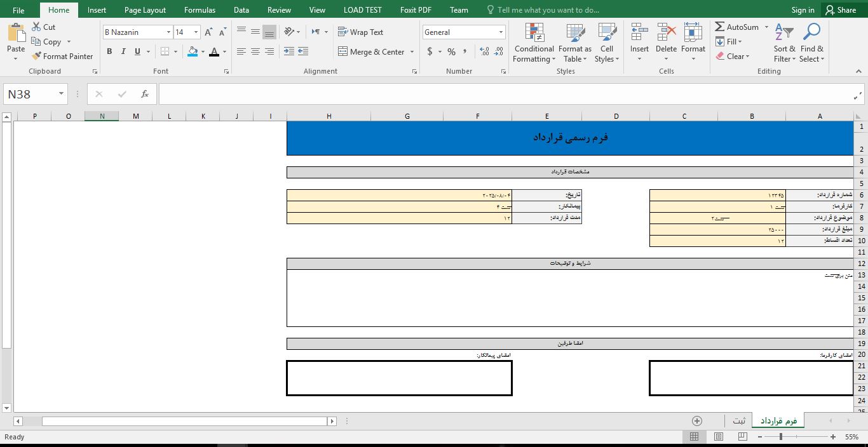Screen dimensions: 868x447
Task: Switch to the Formulas tab
Action: coord(200,10)
